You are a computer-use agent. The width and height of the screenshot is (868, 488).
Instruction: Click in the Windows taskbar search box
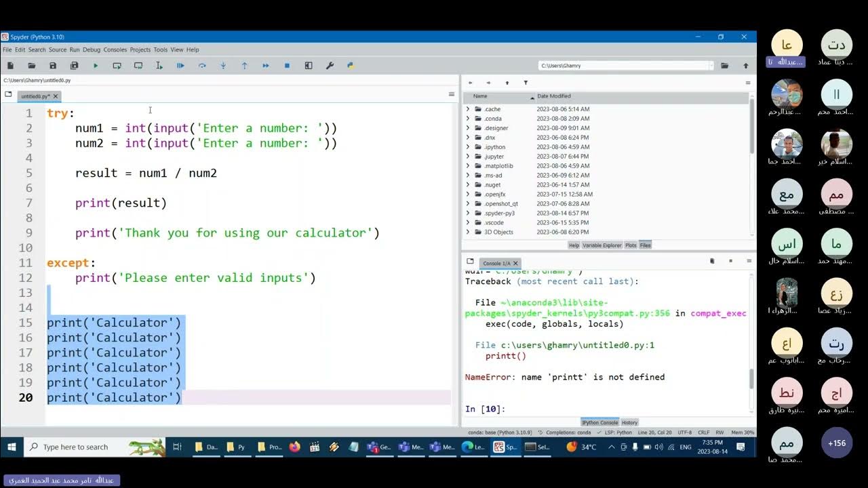click(x=95, y=447)
